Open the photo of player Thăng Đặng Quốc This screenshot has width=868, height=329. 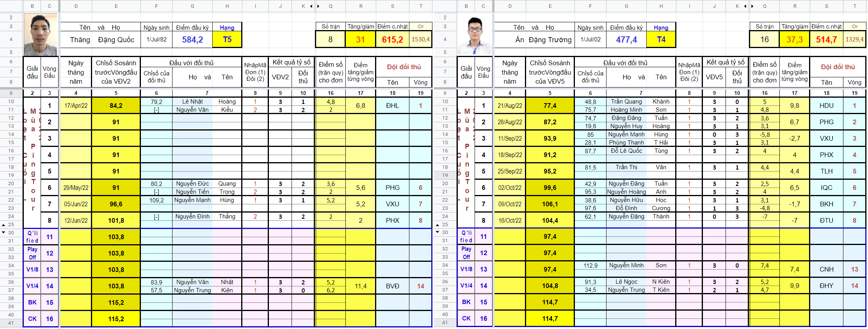click(41, 35)
